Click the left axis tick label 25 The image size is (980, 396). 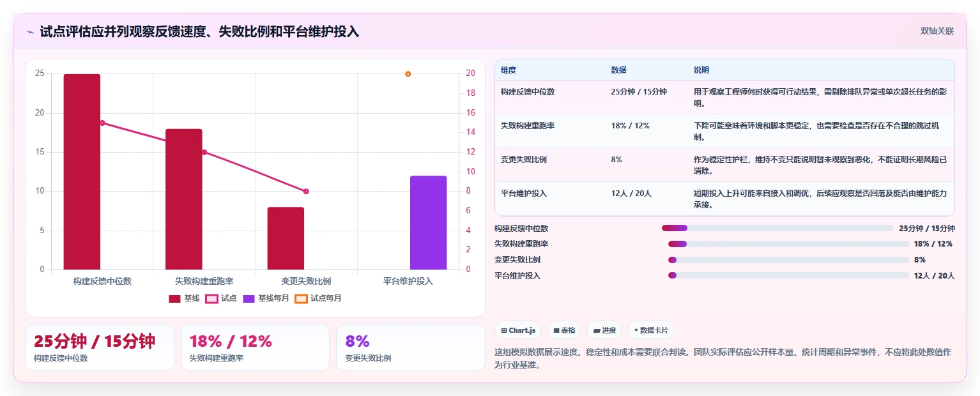click(x=40, y=73)
